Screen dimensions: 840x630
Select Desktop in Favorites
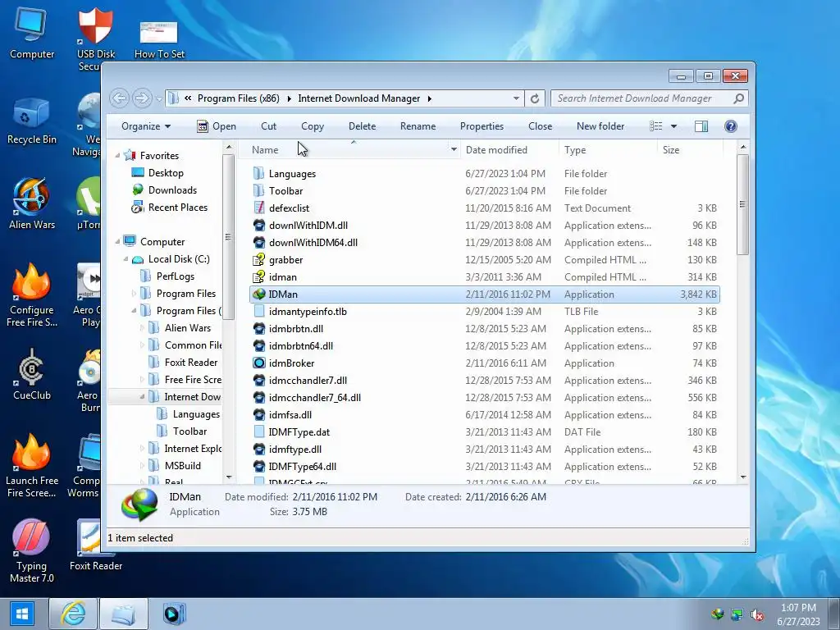[x=166, y=173]
